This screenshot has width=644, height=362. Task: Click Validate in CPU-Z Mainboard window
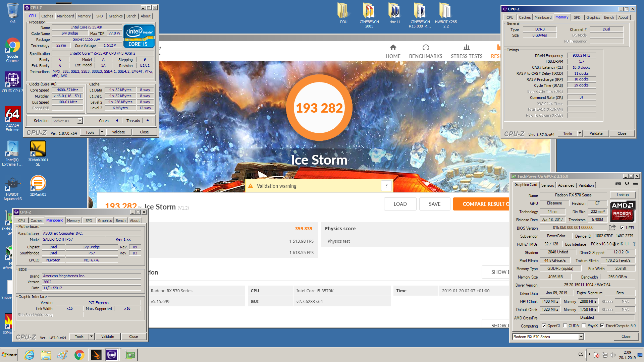coord(108,337)
